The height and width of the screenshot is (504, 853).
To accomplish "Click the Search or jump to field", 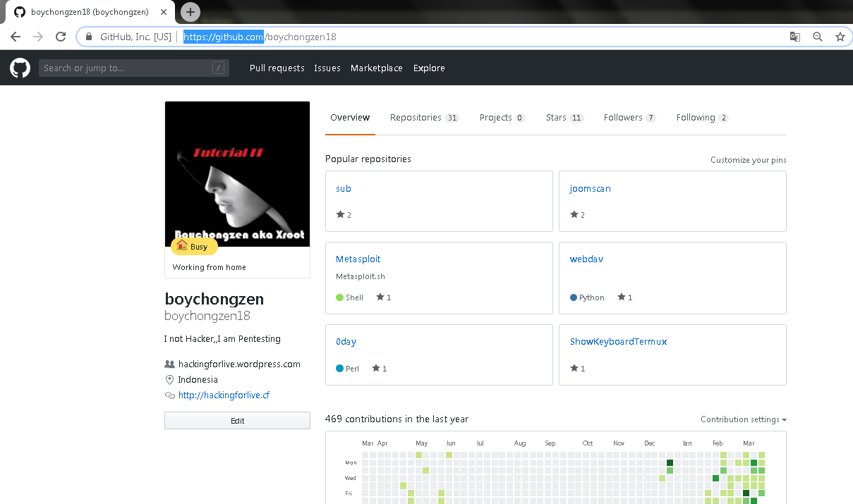I will [134, 68].
